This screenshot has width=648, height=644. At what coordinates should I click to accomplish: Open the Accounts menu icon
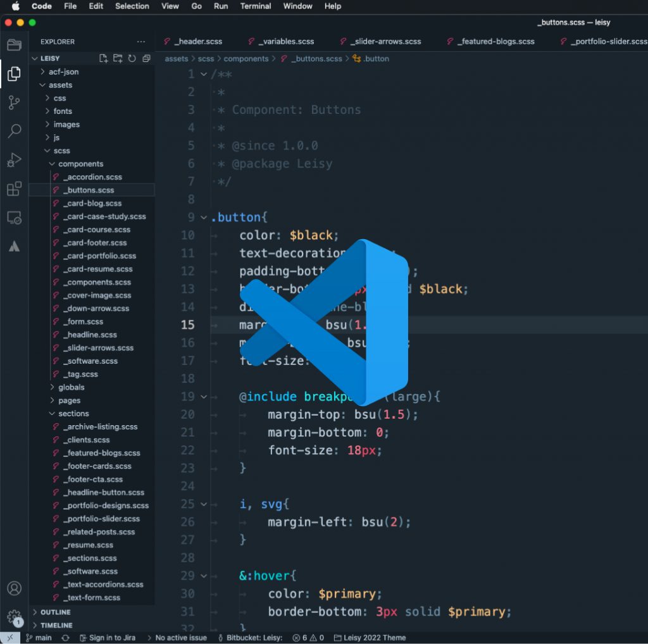pyautogui.click(x=14, y=588)
